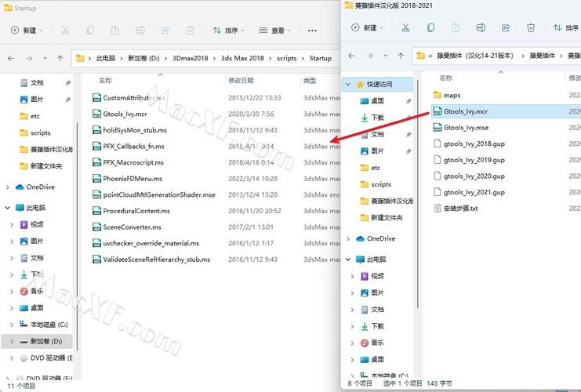Screen dimensions: 581x392
Task: Click 3Dmax2018 breadcrumb in address bar
Action: [190, 58]
